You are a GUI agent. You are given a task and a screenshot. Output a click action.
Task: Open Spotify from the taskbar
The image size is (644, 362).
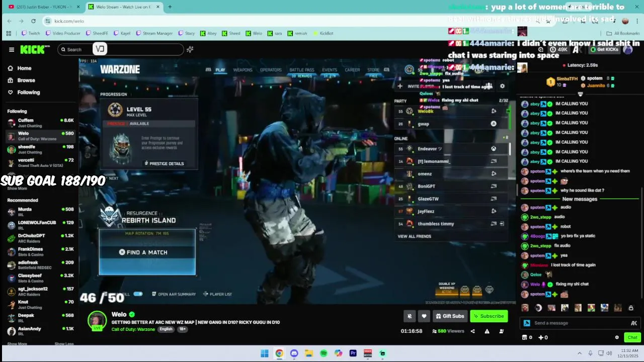[x=324, y=353]
